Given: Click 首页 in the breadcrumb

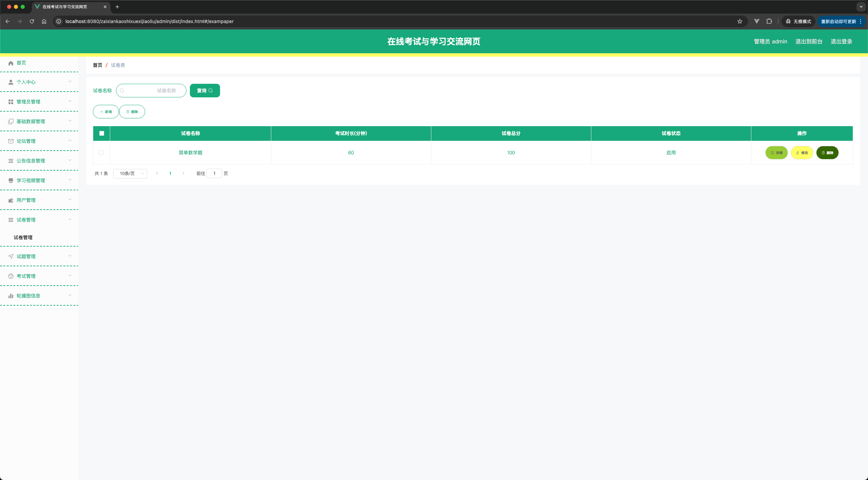Looking at the screenshot, I should pos(98,65).
